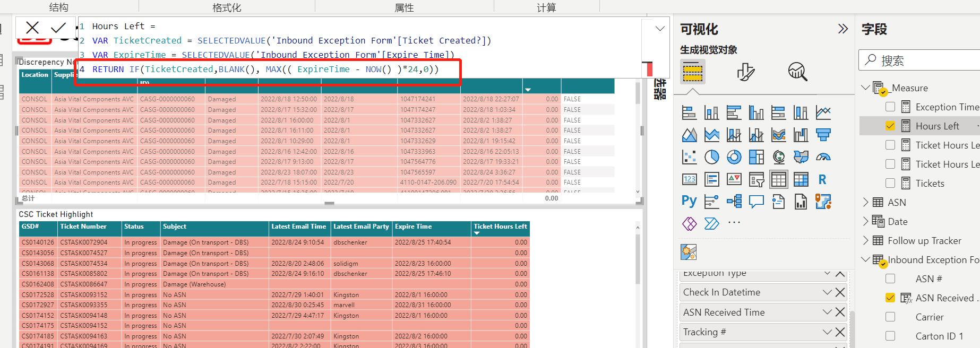Click the formula editor line 4 text
Viewport: 980px width, 348px height.
click(x=265, y=69)
